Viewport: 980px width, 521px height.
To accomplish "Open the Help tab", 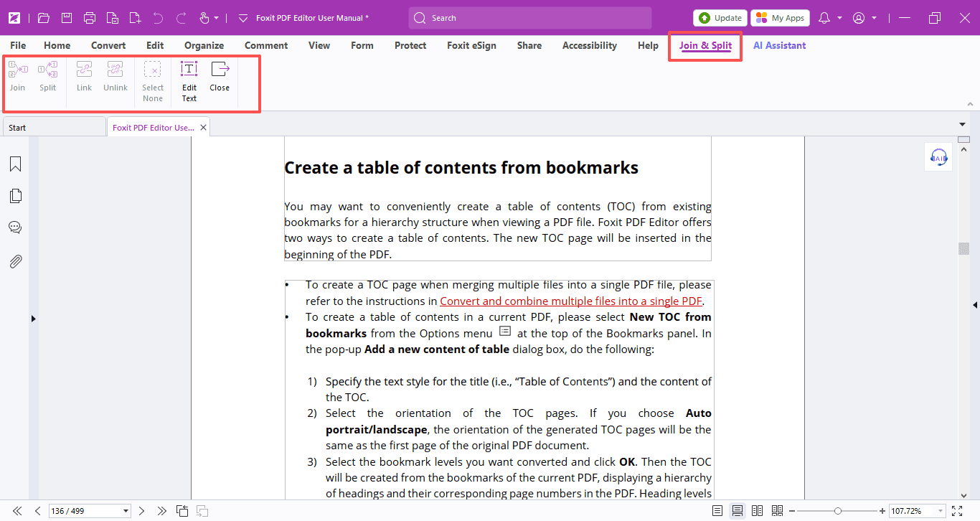I will point(648,45).
